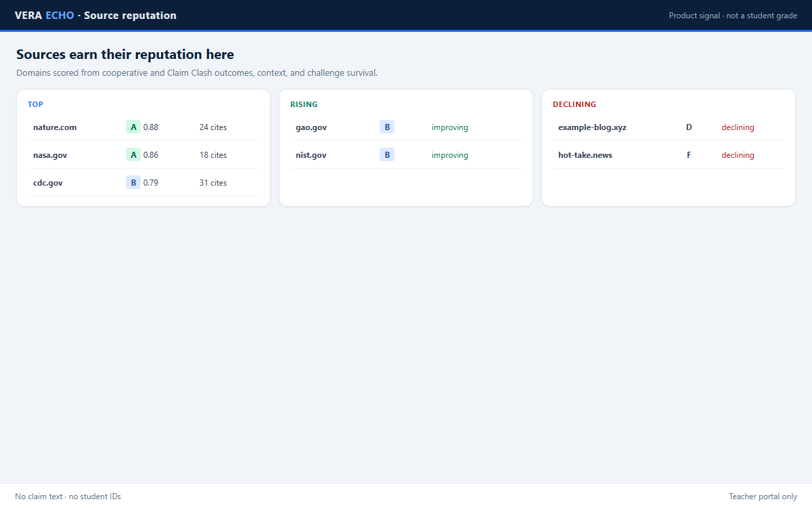Screen dimensions: 812x508
Task: Click the B grade badge for nist.gov
Action: point(387,155)
